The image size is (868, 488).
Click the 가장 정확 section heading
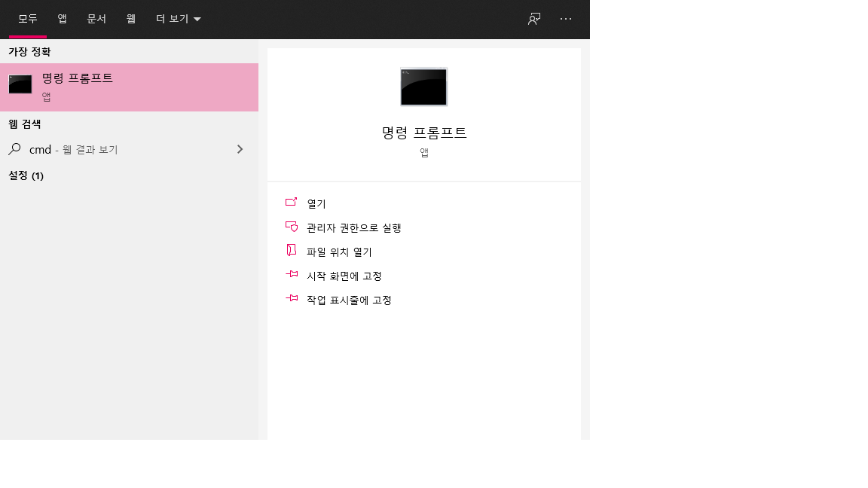pyautogui.click(x=29, y=52)
